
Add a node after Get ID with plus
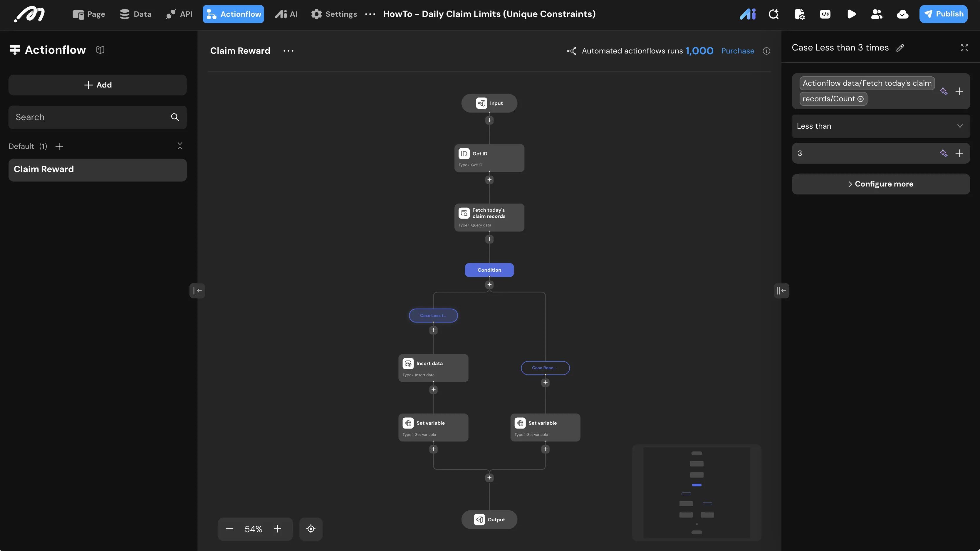(489, 179)
